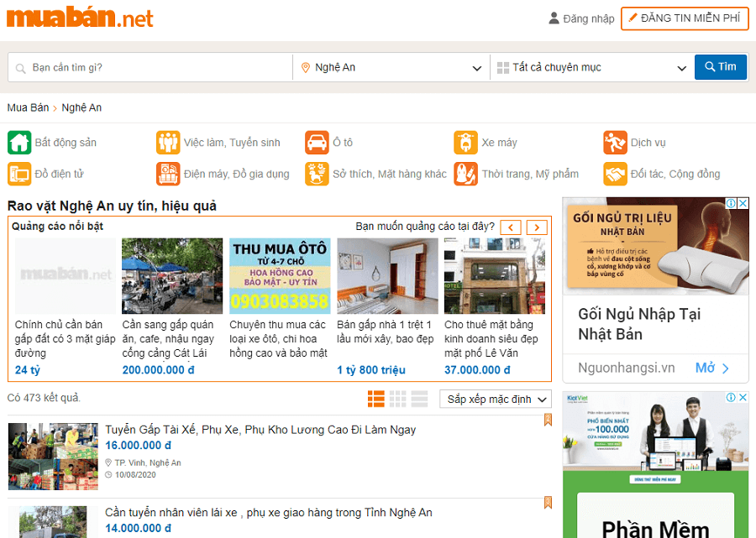
Task: Open Bán gấp nhà 1 trệt 1 lầu title
Action: (x=386, y=332)
